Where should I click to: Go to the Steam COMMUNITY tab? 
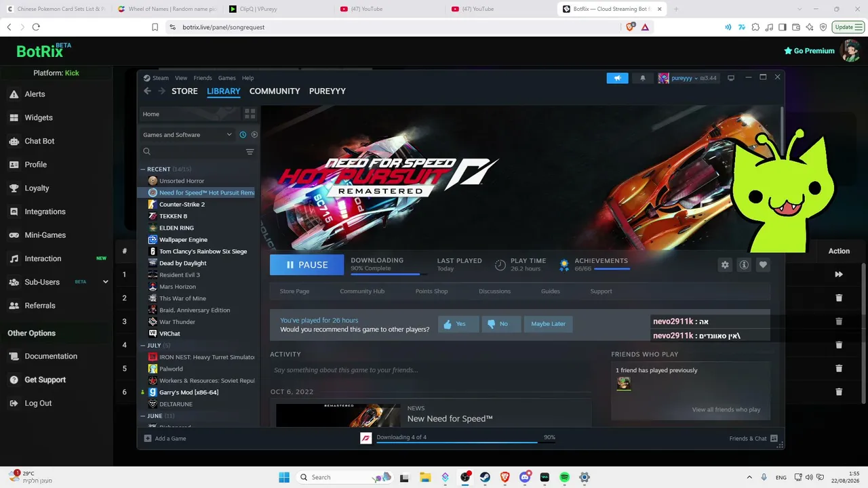[x=275, y=91]
